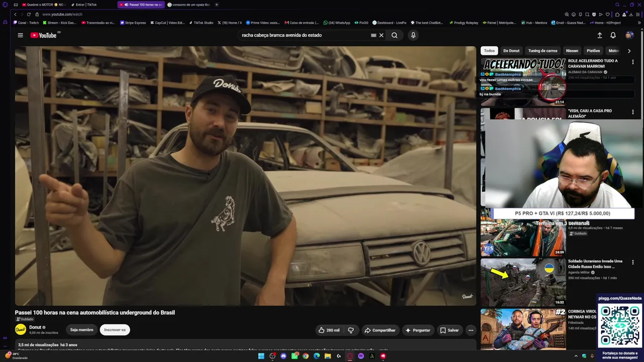The width and height of the screenshot is (644, 362).
Task: Show hidden system tray icons
Action: (x=576, y=356)
